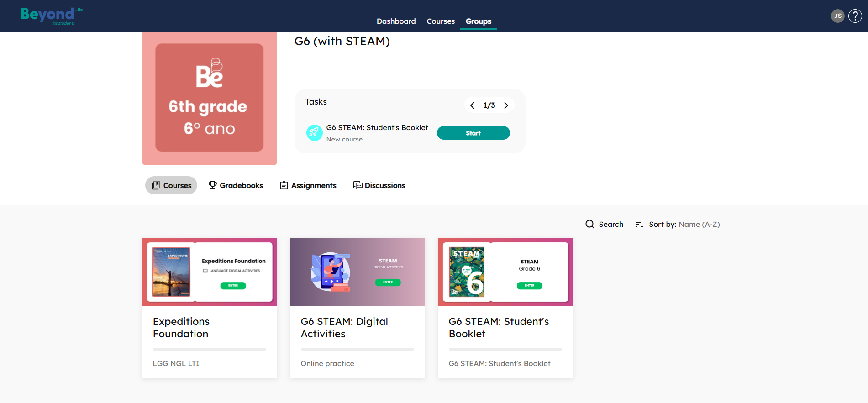Open the JS user profile avatar
The image size is (868, 403).
point(837,16)
